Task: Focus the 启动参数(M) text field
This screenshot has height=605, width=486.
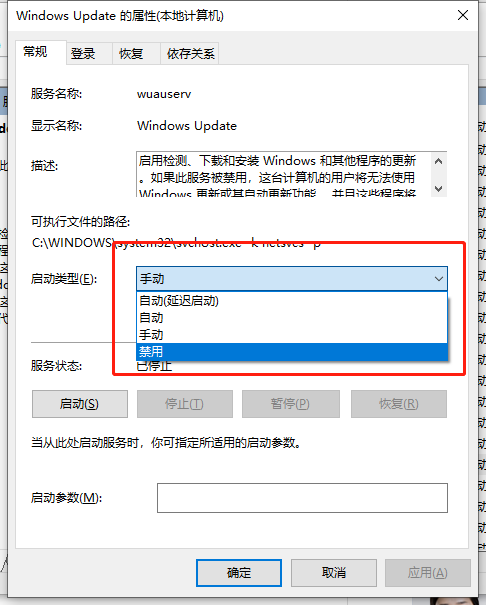Action: [302, 498]
